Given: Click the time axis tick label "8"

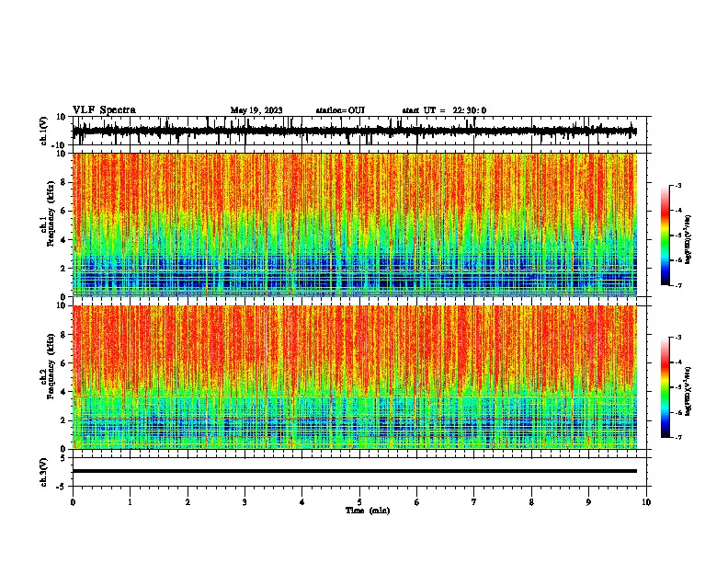Looking at the screenshot, I should 531,502.
